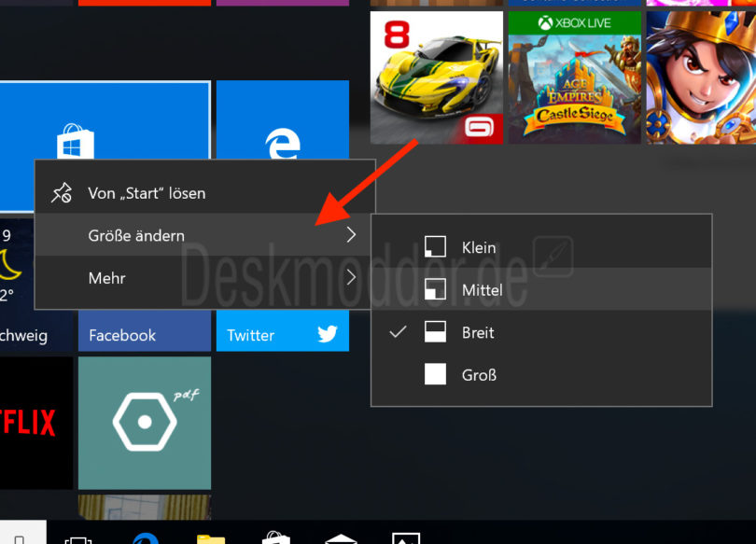This screenshot has width=756, height=544.
Task: Open Age of Empires Castle Siege tile
Action: (x=575, y=77)
